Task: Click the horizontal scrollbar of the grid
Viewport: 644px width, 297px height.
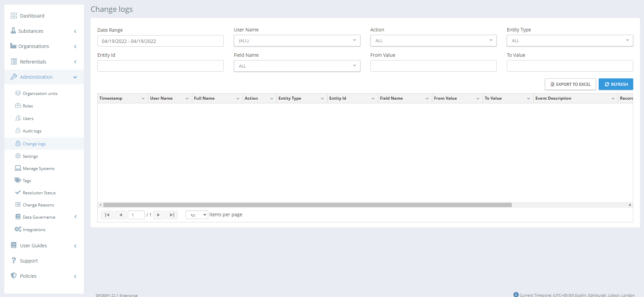Action: pos(307,205)
